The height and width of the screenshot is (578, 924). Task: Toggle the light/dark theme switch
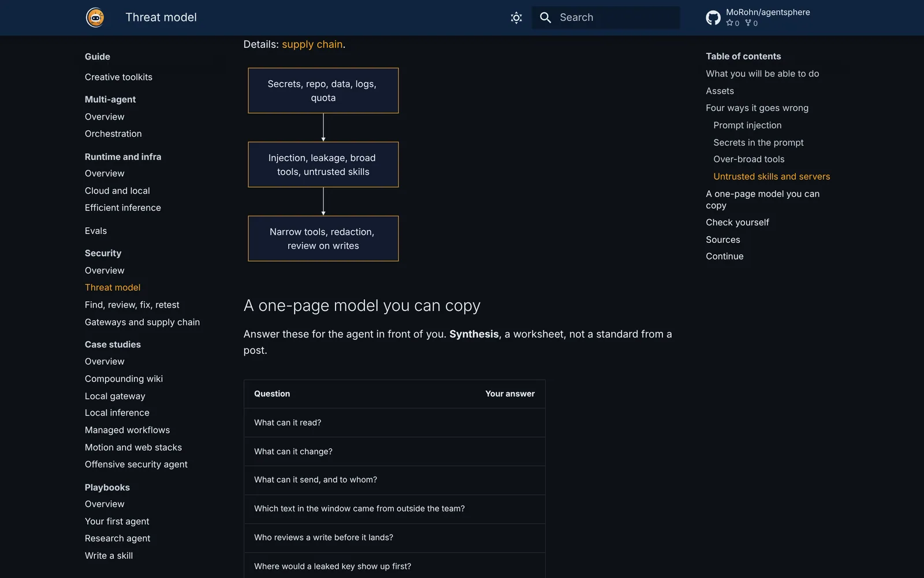click(516, 18)
